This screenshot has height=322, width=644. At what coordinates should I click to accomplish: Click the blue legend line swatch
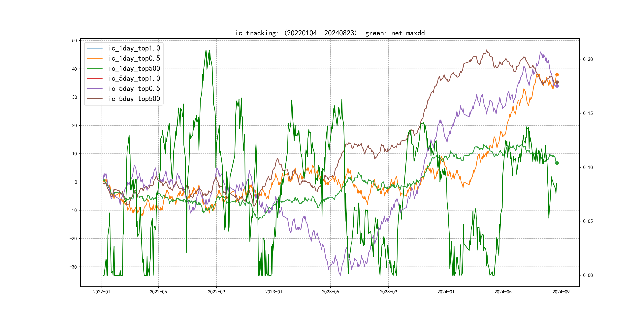click(x=94, y=48)
